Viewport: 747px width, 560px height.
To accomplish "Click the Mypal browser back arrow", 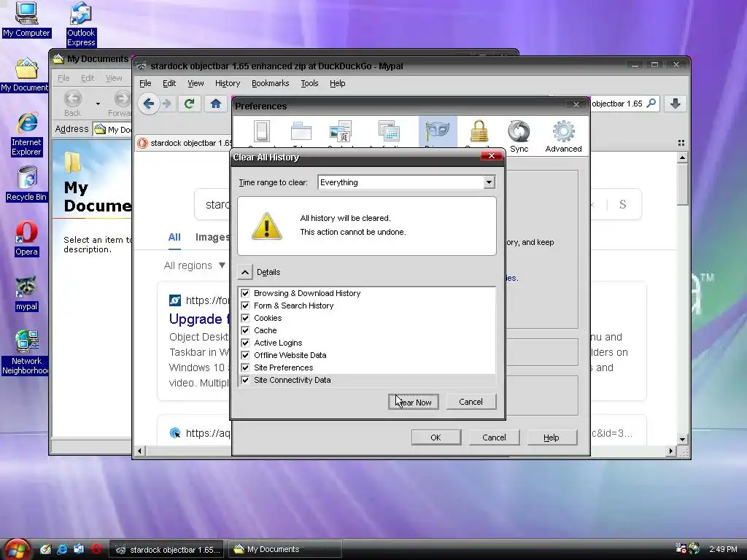I will click(x=148, y=104).
